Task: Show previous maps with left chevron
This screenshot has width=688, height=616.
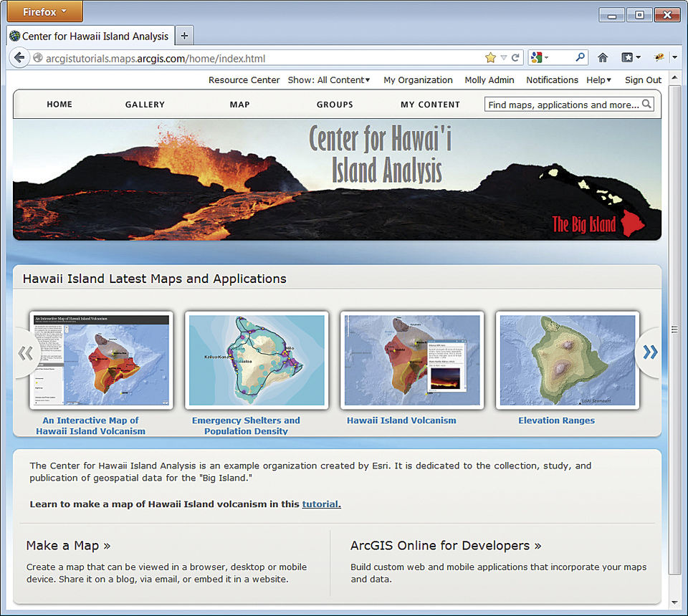Action: [x=26, y=353]
